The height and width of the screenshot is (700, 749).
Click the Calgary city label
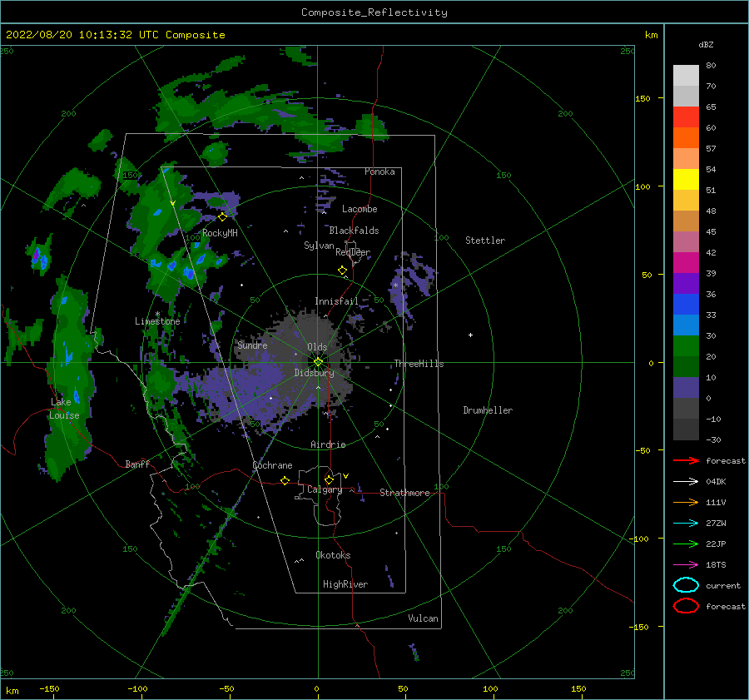[x=325, y=489]
